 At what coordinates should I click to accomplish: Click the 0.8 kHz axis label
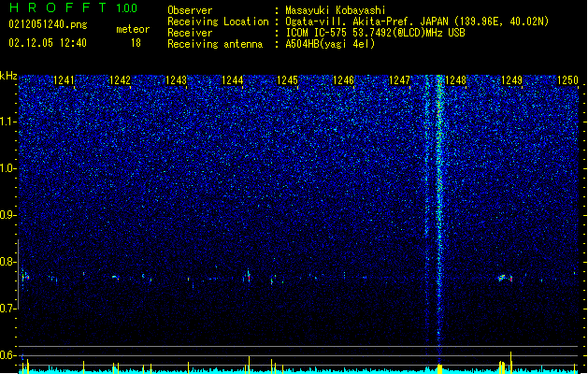pos(8,262)
